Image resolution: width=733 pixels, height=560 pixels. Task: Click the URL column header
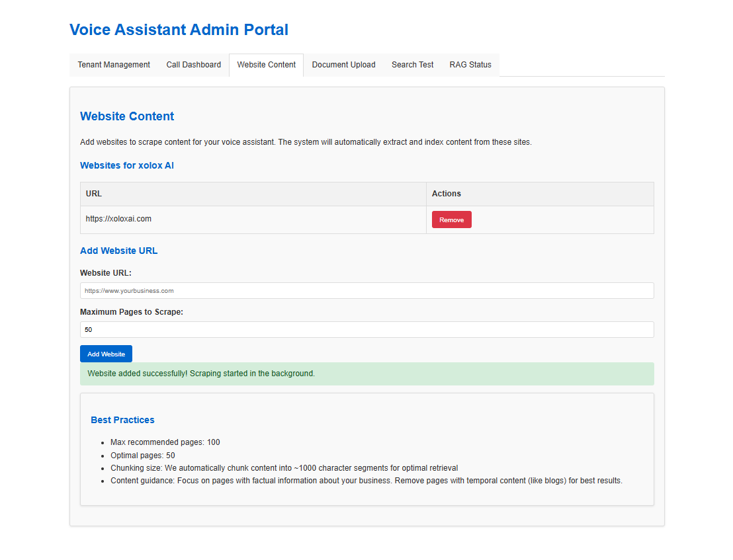tap(94, 194)
